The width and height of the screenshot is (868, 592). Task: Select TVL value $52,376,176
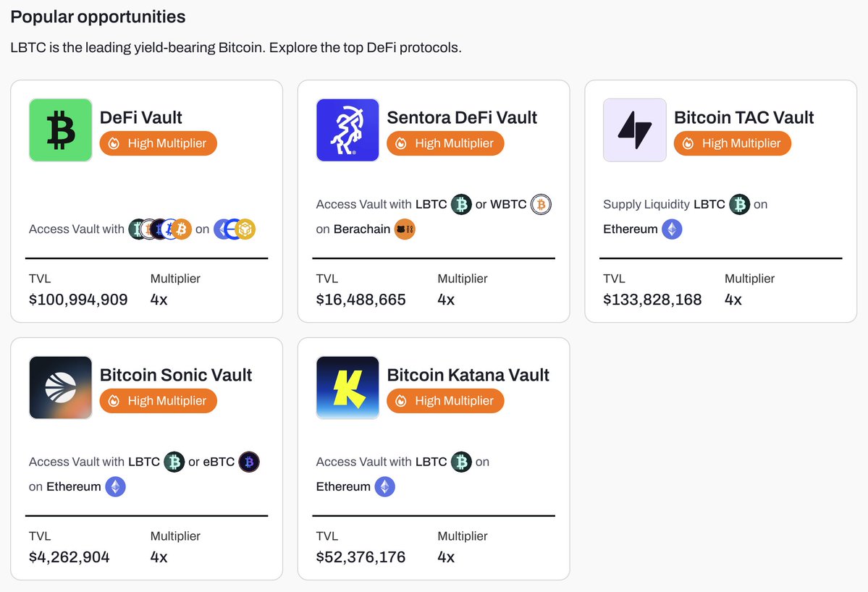(361, 557)
